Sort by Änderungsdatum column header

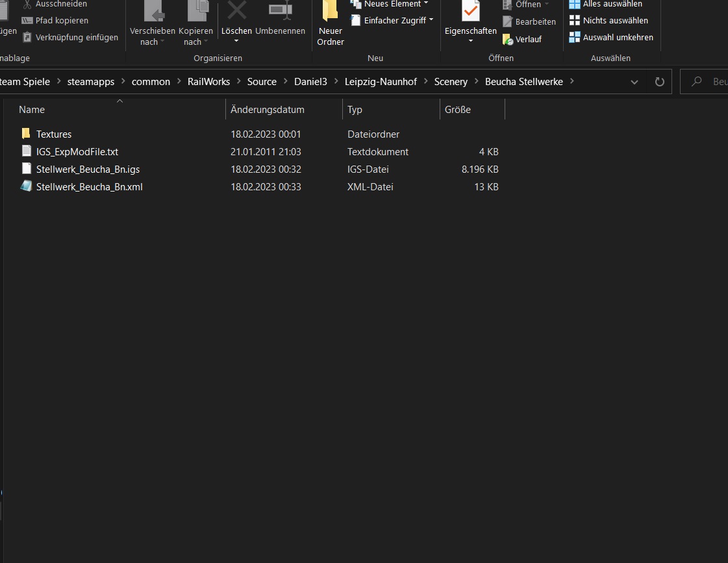point(268,109)
